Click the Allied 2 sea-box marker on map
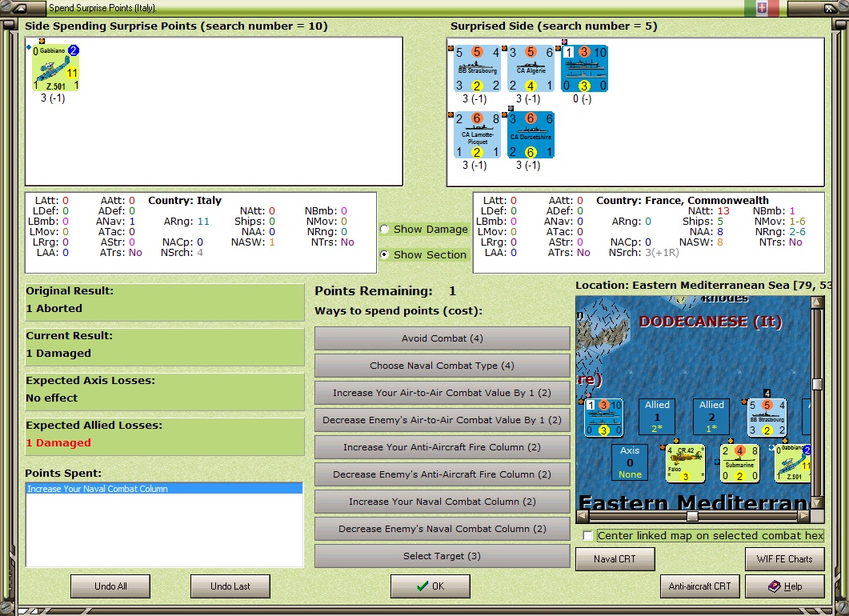 tap(711, 417)
